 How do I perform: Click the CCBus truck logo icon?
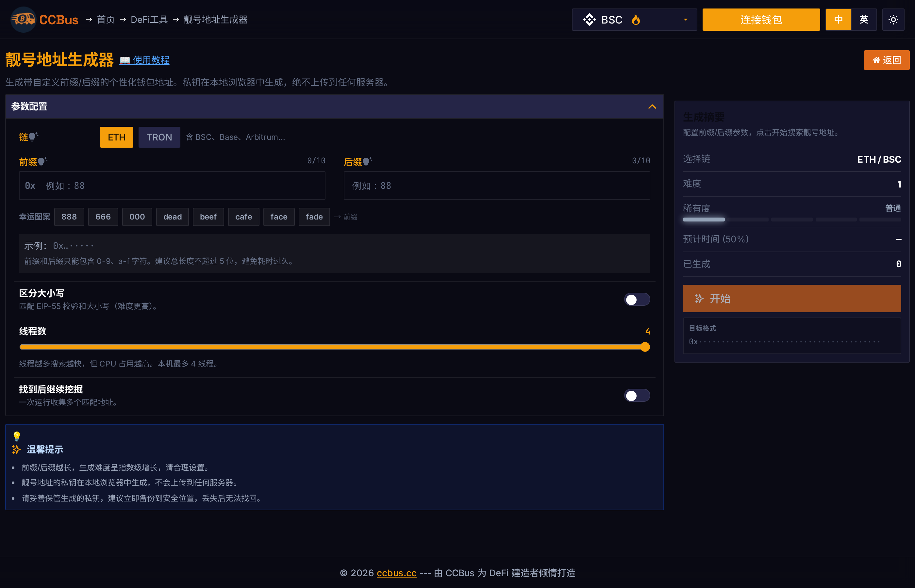23,19
